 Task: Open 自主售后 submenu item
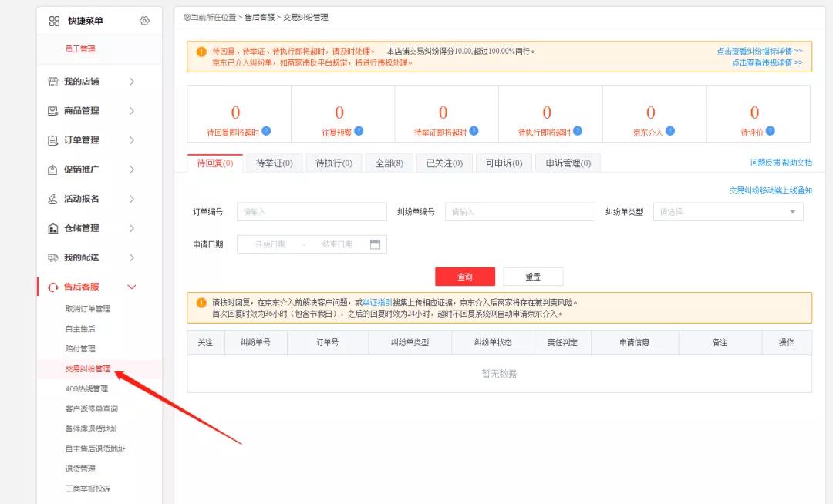(80, 329)
